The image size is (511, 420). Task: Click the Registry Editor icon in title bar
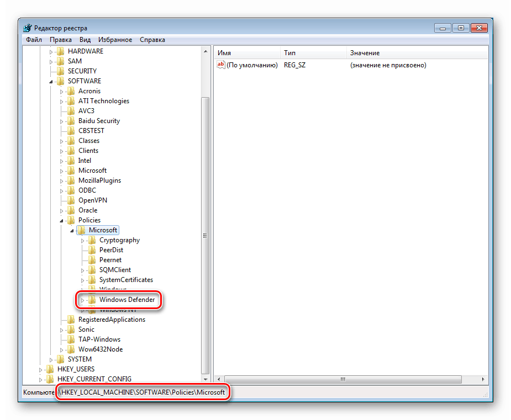[x=27, y=27]
